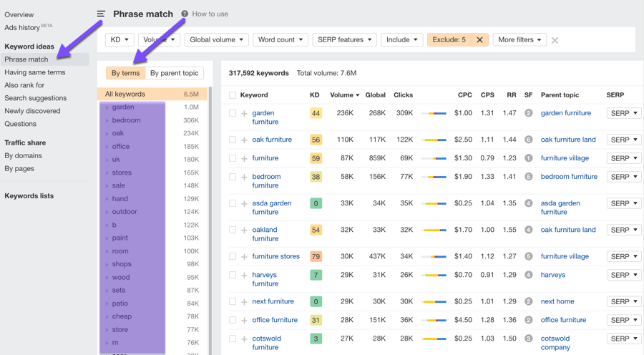Viewport: 644px width, 355px height.
Task: Expand the Word count filter dropdown
Action: 280,40
